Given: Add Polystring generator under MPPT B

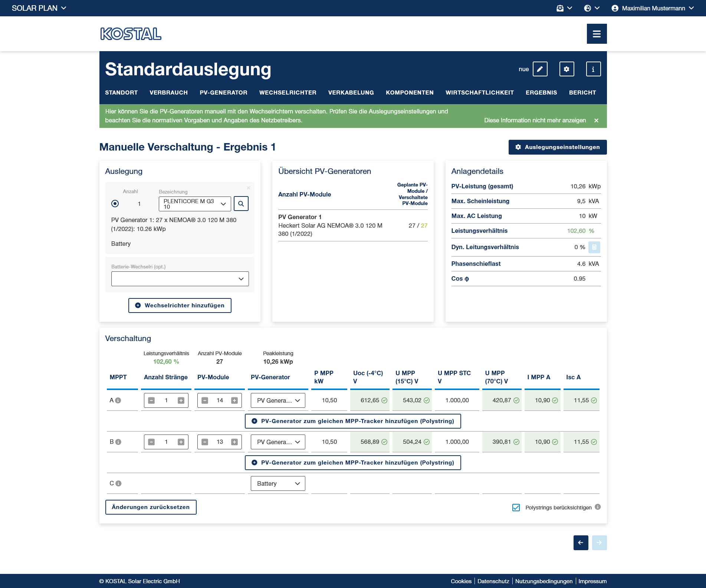Looking at the screenshot, I should 353,463.
